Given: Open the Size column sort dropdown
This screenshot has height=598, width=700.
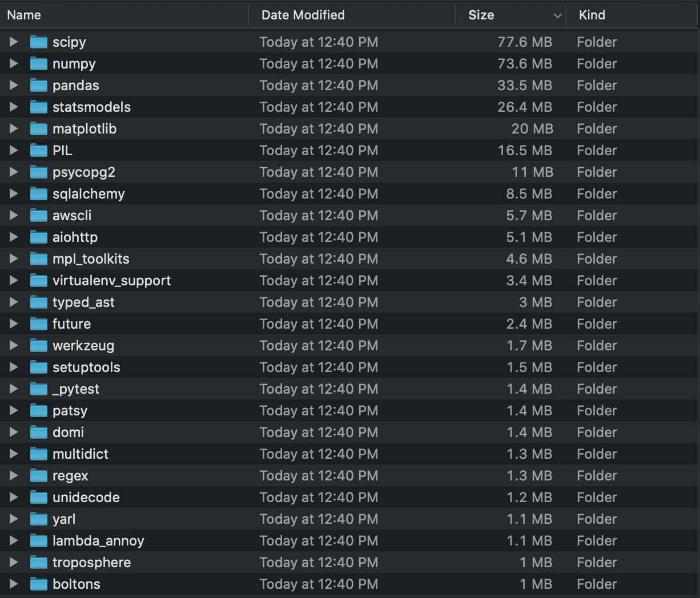Looking at the screenshot, I should point(558,15).
